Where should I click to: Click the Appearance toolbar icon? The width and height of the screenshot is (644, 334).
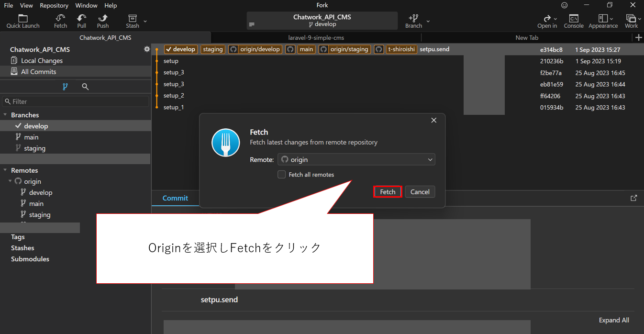603,18
